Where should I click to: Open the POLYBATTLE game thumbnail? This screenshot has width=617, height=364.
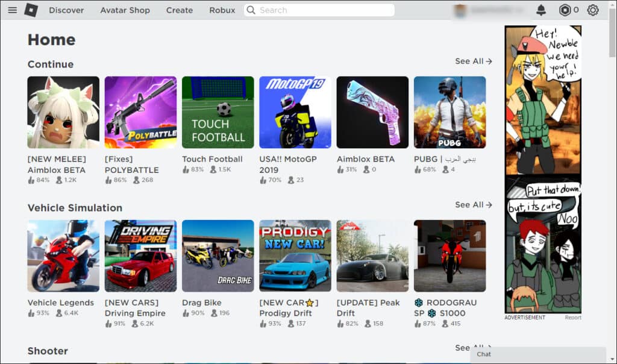140,112
